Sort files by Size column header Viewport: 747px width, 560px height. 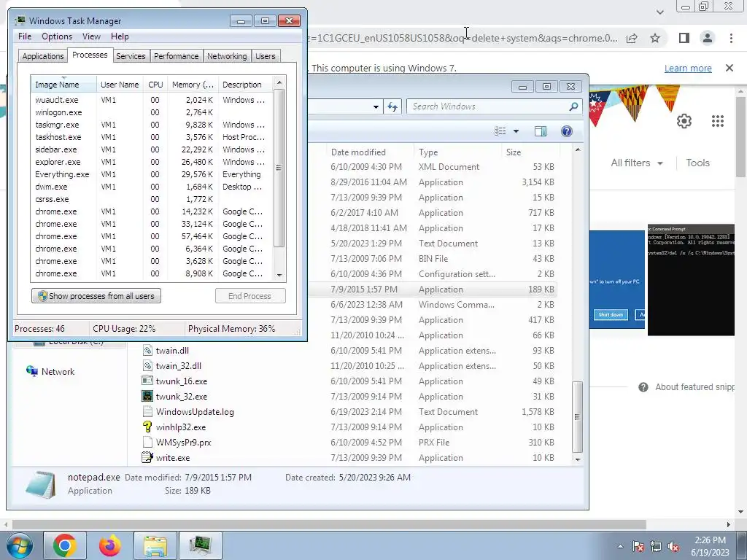click(x=530, y=152)
